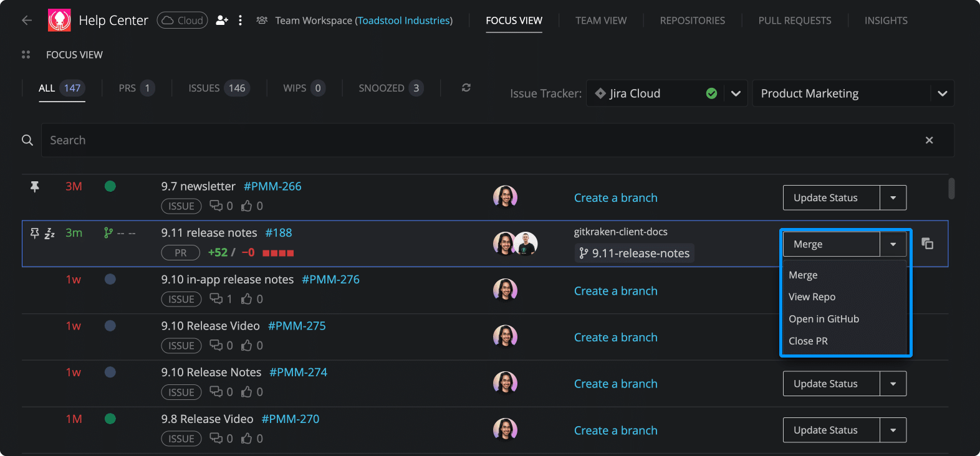Image resolution: width=980 pixels, height=456 pixels.
Task: Click thumbs-up icon on 9.10 Release Video
Action: (x=247, y=345)
